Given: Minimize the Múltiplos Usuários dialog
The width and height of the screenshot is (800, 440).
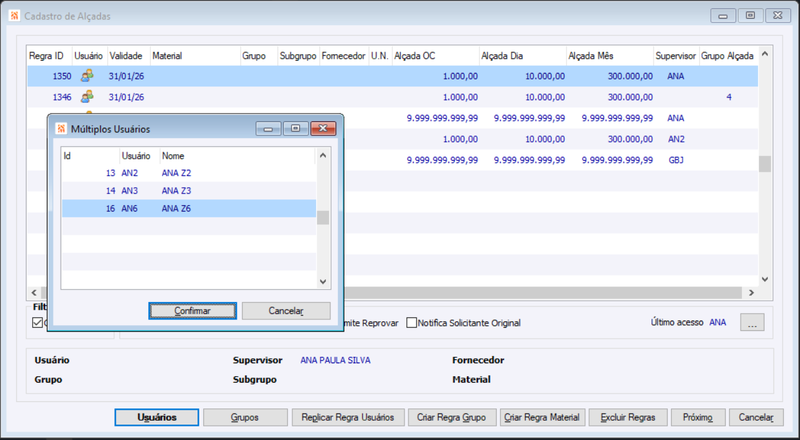Looking at the screenshot, I should coord(268,129).
